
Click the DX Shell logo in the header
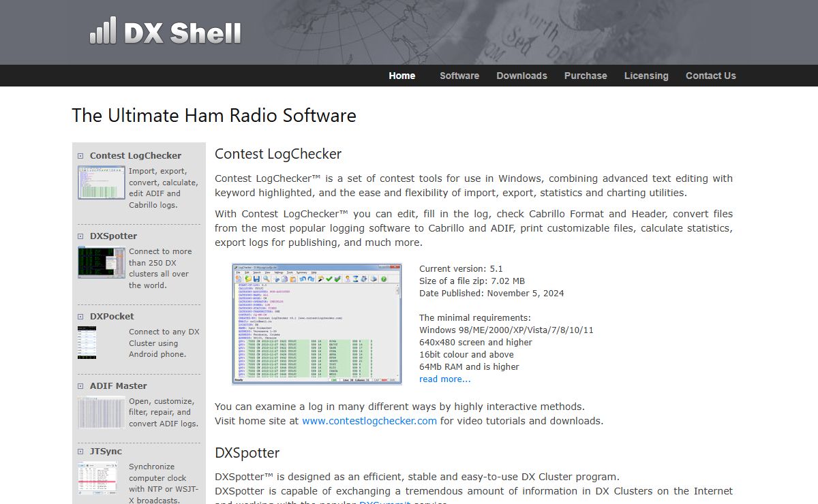pyautogui.click(x=166, y=31)
